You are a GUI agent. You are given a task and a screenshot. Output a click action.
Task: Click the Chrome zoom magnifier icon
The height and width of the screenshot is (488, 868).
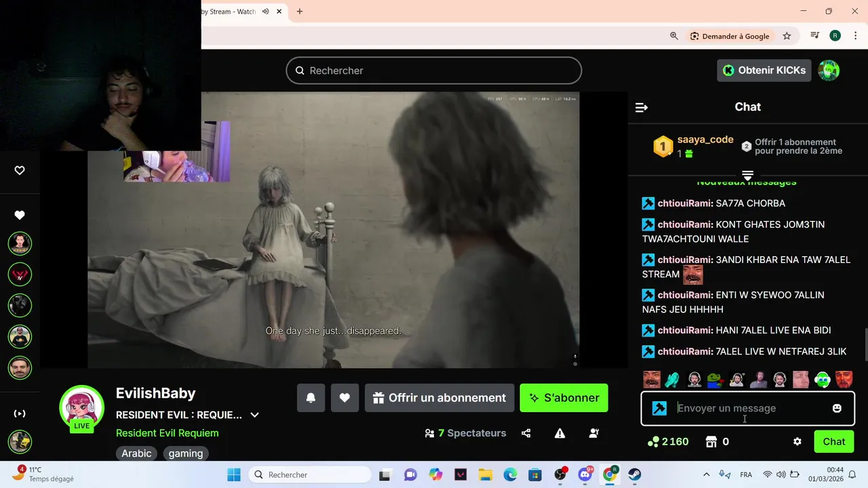tap(674, 36)
